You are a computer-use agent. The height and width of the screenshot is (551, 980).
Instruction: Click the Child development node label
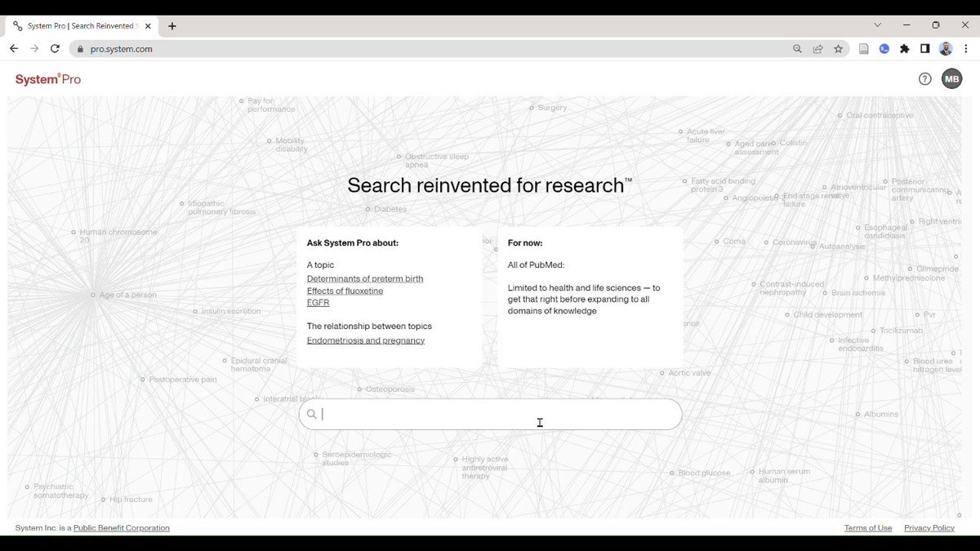[x=827, y=315]
